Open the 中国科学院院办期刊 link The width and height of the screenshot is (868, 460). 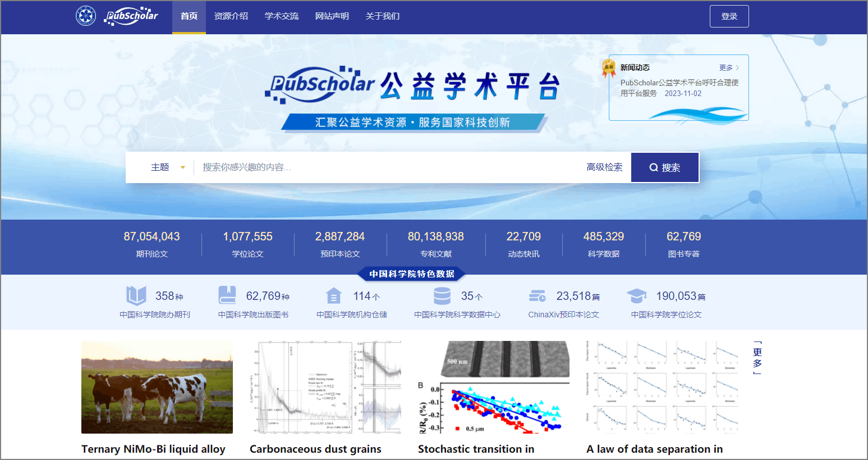click(155, 315)
